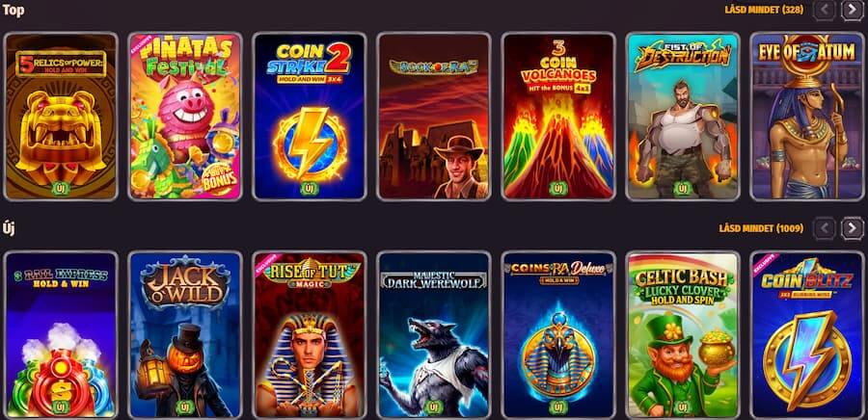Click the next arrow in Top section
868x420 pixels.
point(852,10)
